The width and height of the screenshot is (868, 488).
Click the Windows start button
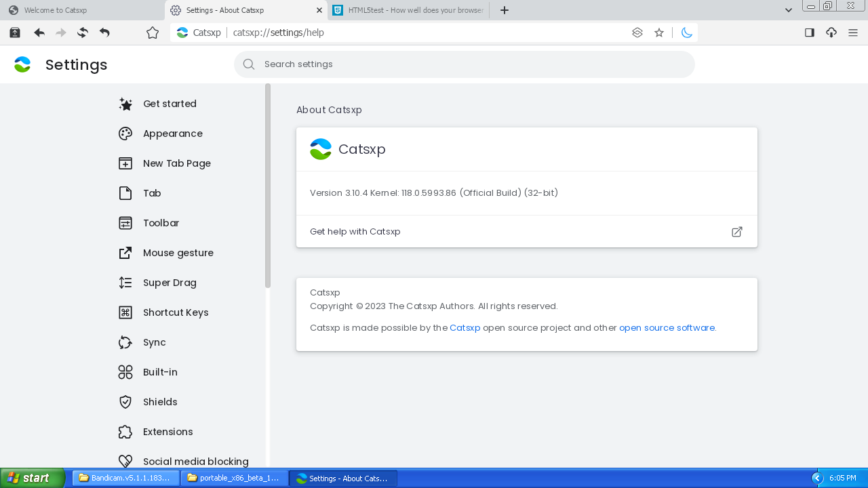click(33, 478)
